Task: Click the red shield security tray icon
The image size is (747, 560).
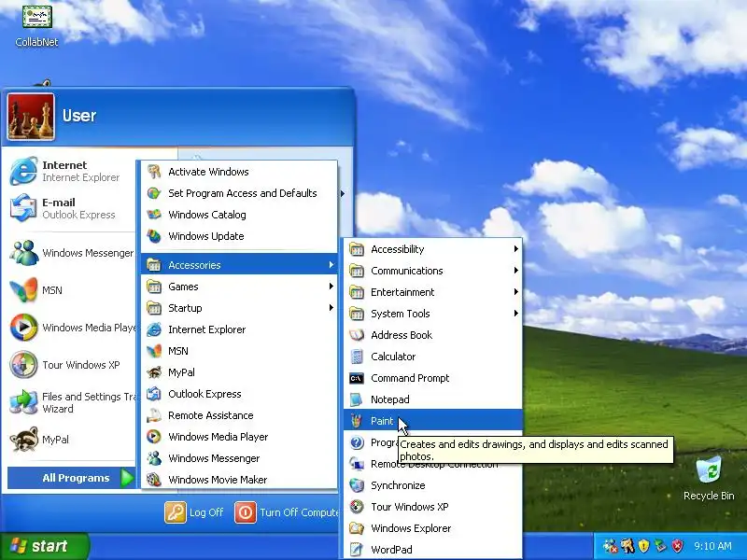Action: tap(677, 546)
